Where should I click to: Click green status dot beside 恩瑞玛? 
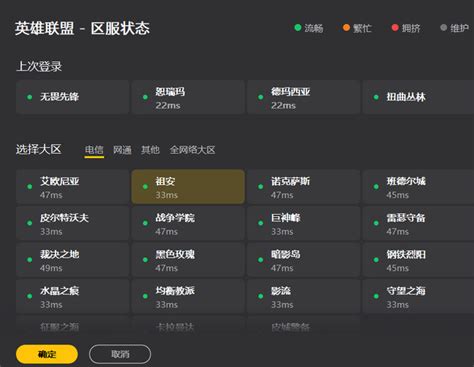[145, 97]
